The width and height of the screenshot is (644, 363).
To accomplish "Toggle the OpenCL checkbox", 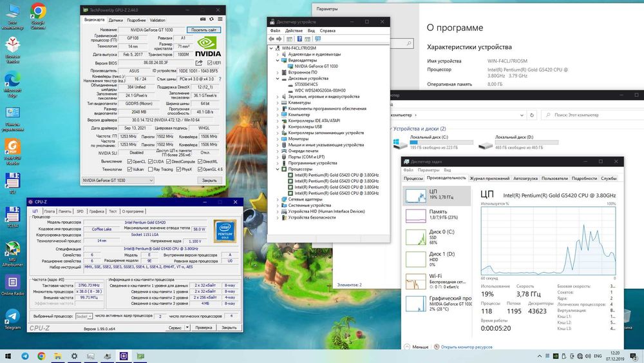I will (130, 162).
